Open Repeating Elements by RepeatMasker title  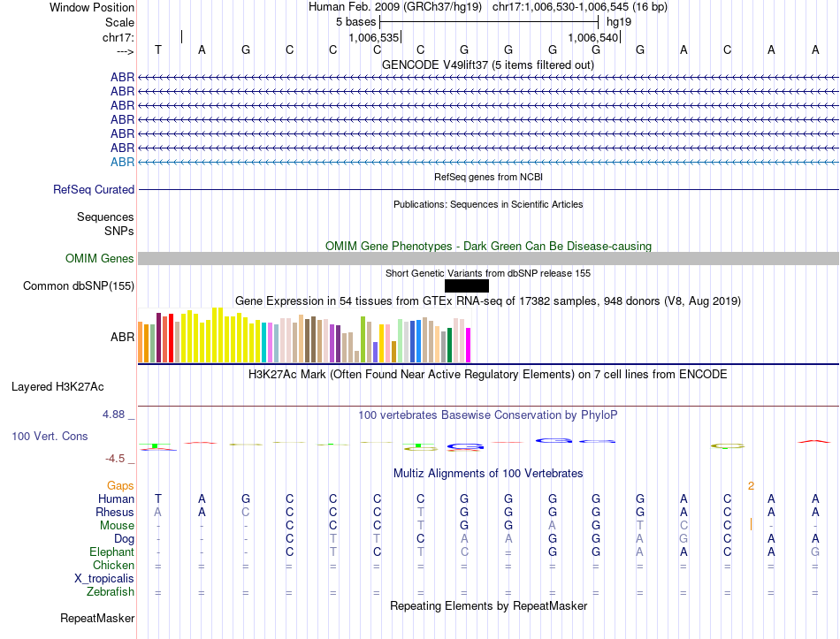click(x=489, y=605)
